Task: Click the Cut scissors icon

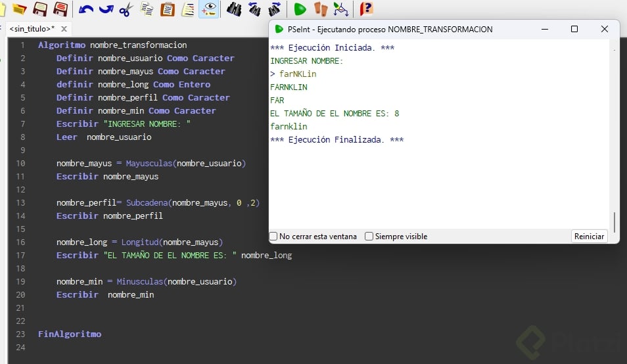Action: pyautogui.click(x=127, y=9)
